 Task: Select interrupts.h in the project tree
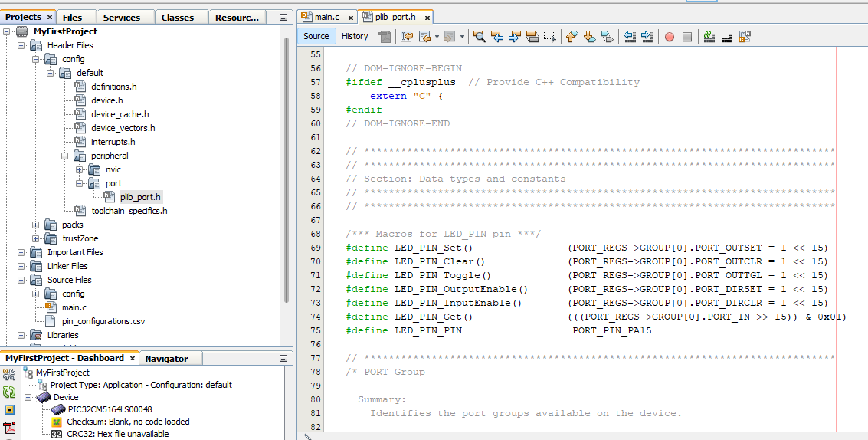click(x=113, y=142)
